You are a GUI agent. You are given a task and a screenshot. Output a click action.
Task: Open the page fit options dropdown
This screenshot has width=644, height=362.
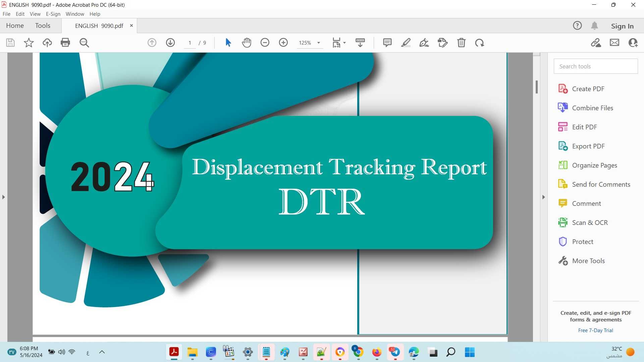click(345, 43)
